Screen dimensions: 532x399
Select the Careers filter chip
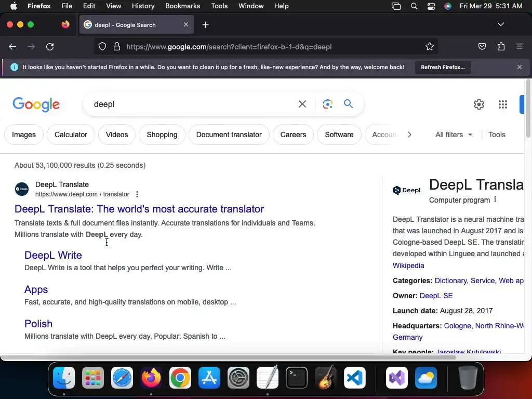coord(293,135)
